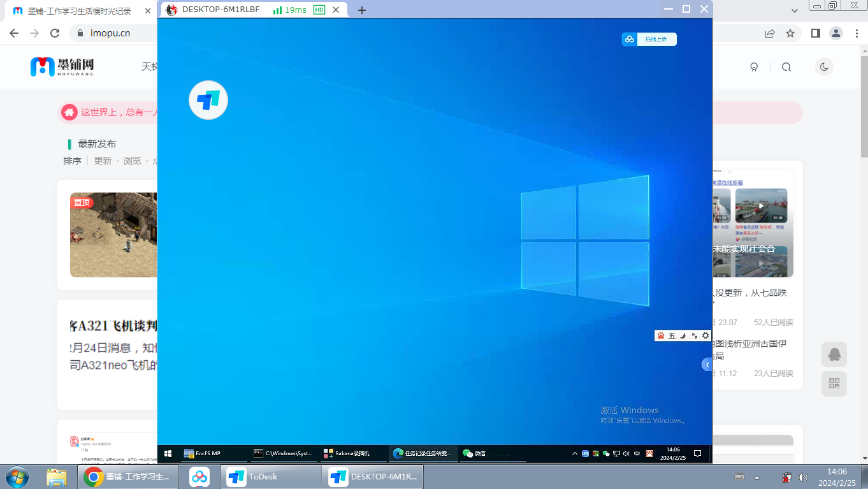Viewport: 868px width, 489px height.
Task: Open the remote Windows Start menu
Action: 168,453
